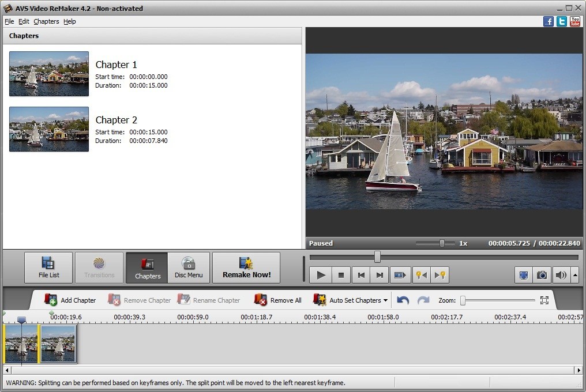The height and width of the screenshot is (392, 586).
Task: Click Remove All chapters
Action: click(277, 300)
